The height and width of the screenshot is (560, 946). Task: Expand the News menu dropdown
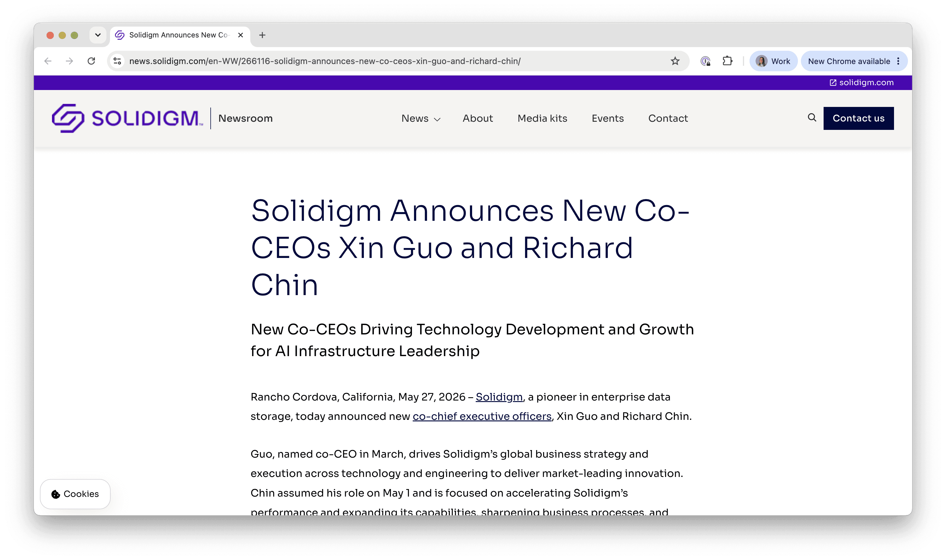[x=421, y=118]
